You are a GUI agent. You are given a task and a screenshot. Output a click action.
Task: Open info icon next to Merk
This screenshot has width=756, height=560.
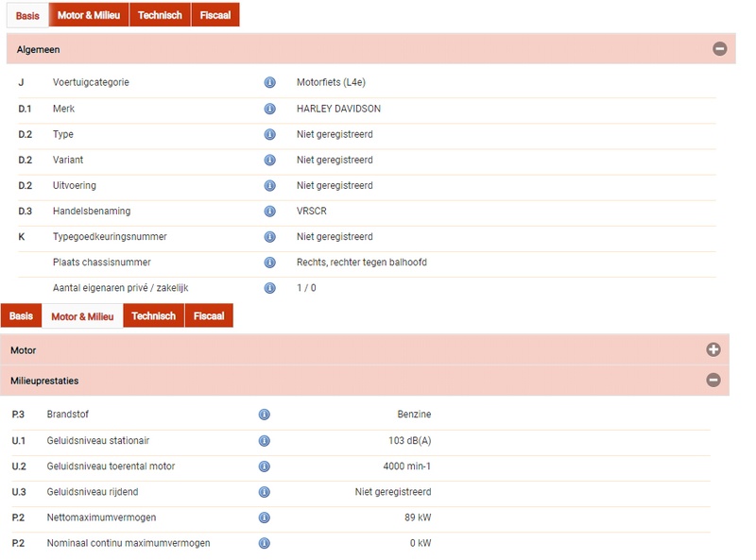(269, 109)
